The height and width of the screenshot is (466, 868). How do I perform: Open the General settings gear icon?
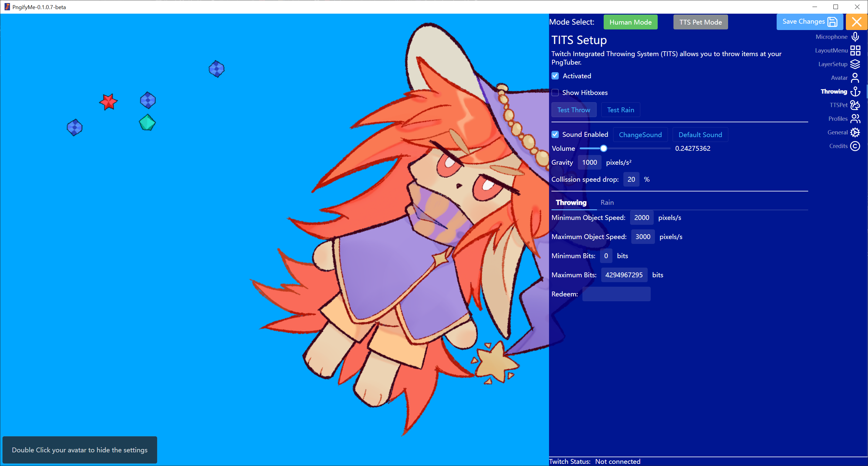[855, 132]
